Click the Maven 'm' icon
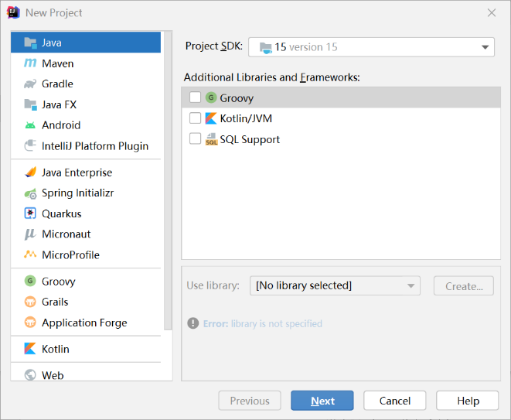511x420 pixels. (x=30, y=63)
